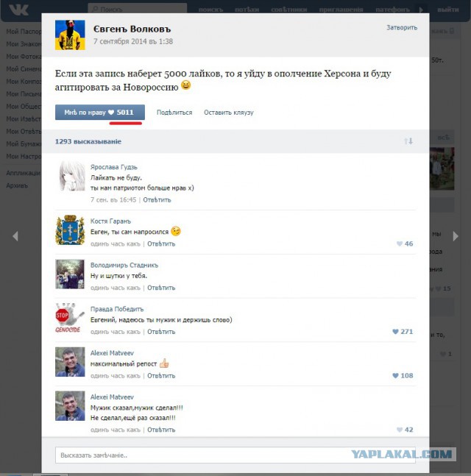
Task: Reply to Ярослава Гудзь's comment
Action: [x=157, y=200]
